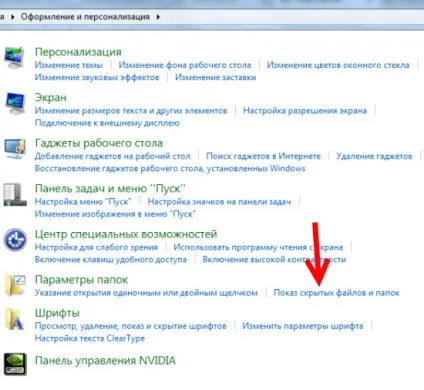Viewport: 424px width, 390px height.
Task: Open the Персонализация heading
Action: point(78,52)
